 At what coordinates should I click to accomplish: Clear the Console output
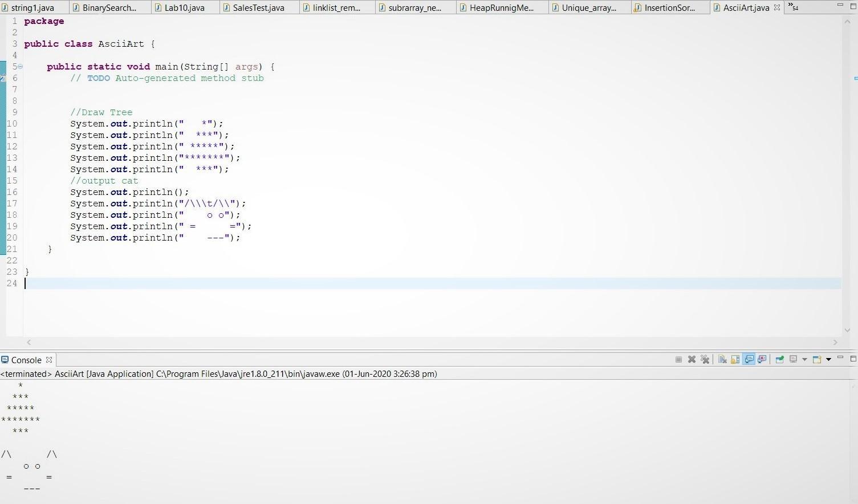(722, 359)
